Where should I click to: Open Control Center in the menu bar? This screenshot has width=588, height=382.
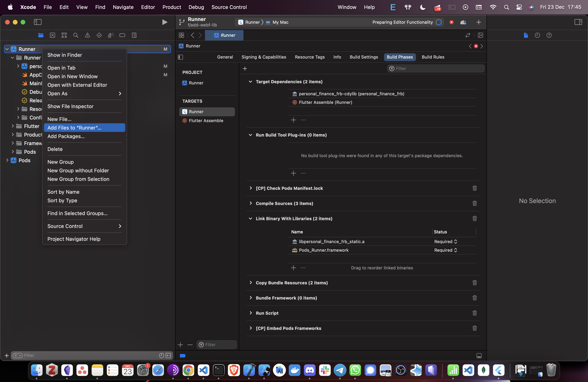coord(519,7)
